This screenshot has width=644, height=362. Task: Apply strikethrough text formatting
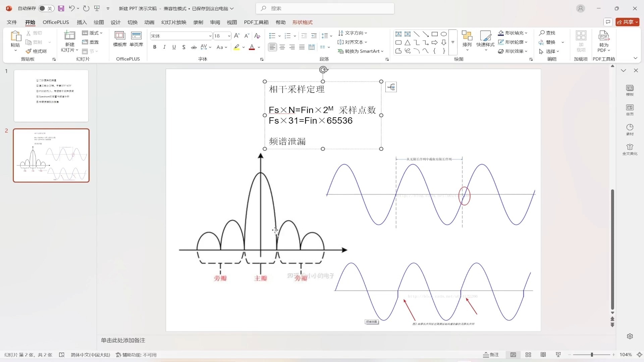point(194,47)
